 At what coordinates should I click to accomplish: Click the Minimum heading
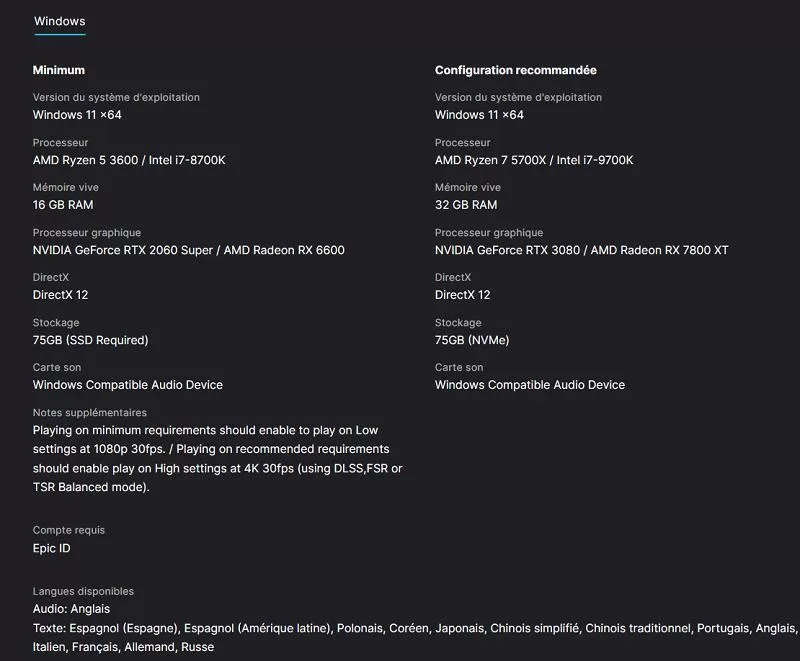click(x=59, y=70)
